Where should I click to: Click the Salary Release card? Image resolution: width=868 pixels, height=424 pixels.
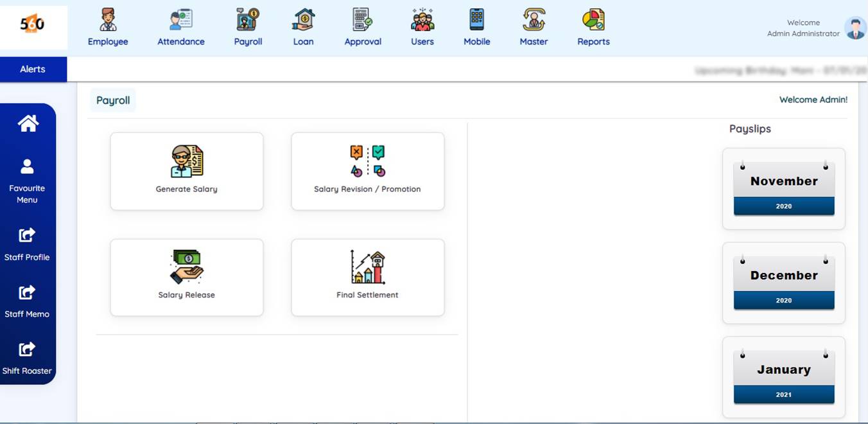pyautogui.click(x=187, y=278)
